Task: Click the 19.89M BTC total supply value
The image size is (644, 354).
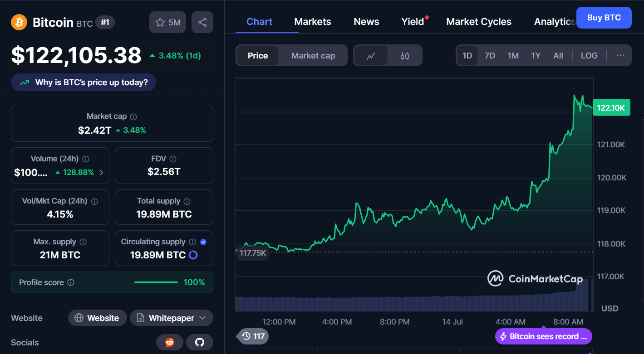Action: [x=164, y=214]
